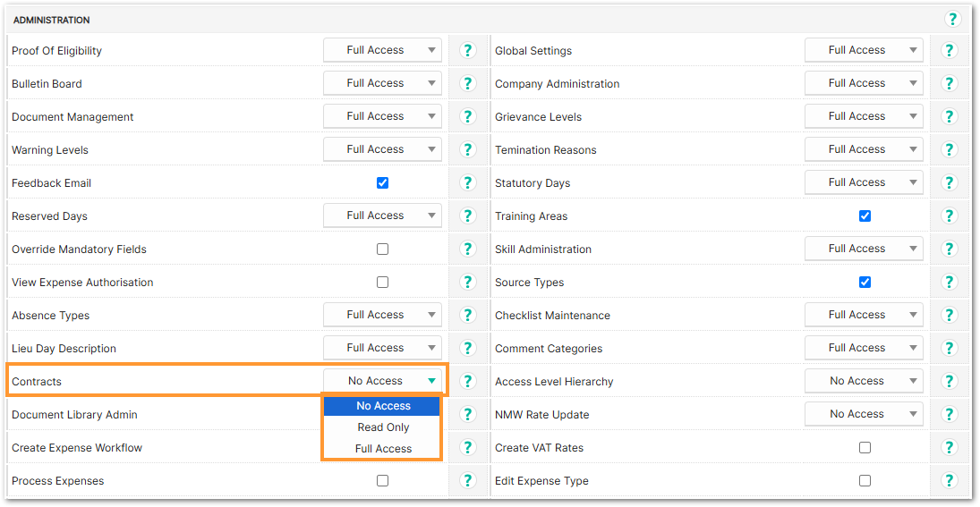Click help icon for Contracts row
Image resolution: width=980 pixels, height=507 pixels.
tap(467, 381)
